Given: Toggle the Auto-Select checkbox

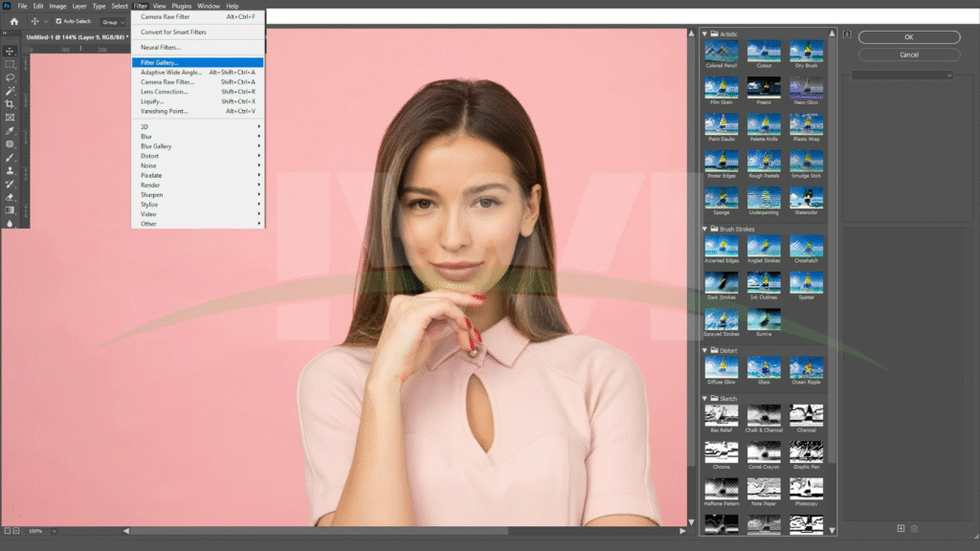Looking at the screenshot, I should point(58,21).
